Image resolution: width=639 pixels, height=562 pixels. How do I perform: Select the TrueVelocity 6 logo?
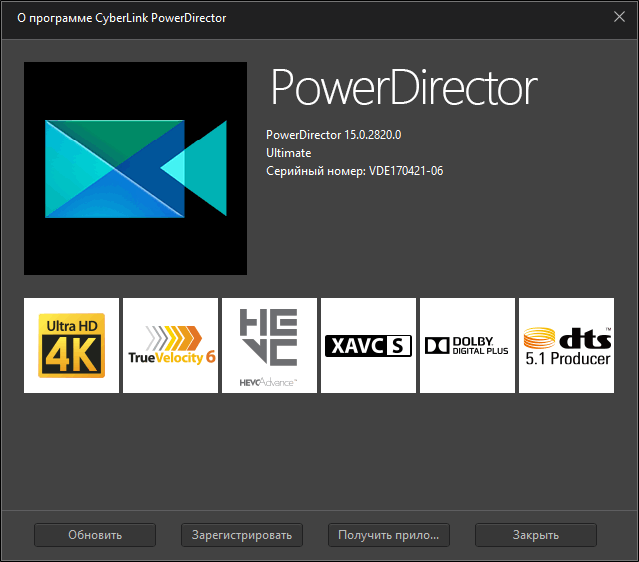coord(170,345)
